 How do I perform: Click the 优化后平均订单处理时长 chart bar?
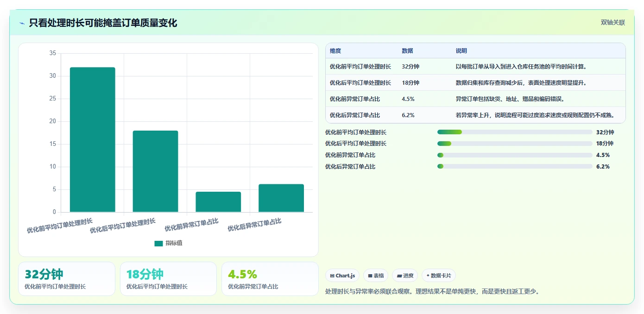click(x=155, y=171)
